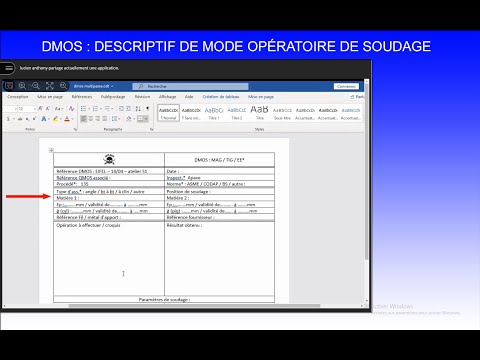480x360 pixels.
Task: Apply yellow text highlight color
Action: click(x=55, y=119)
